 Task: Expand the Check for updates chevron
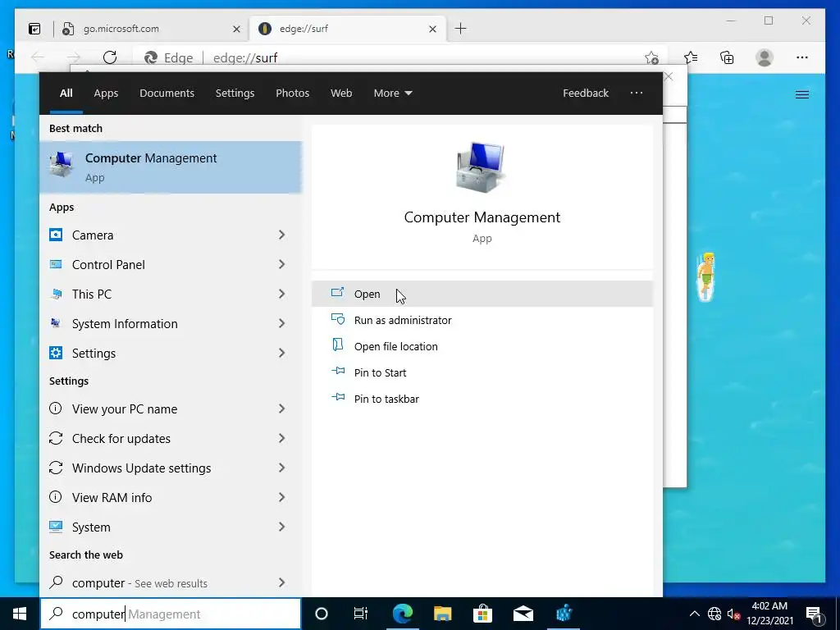(x=282, y=438)
